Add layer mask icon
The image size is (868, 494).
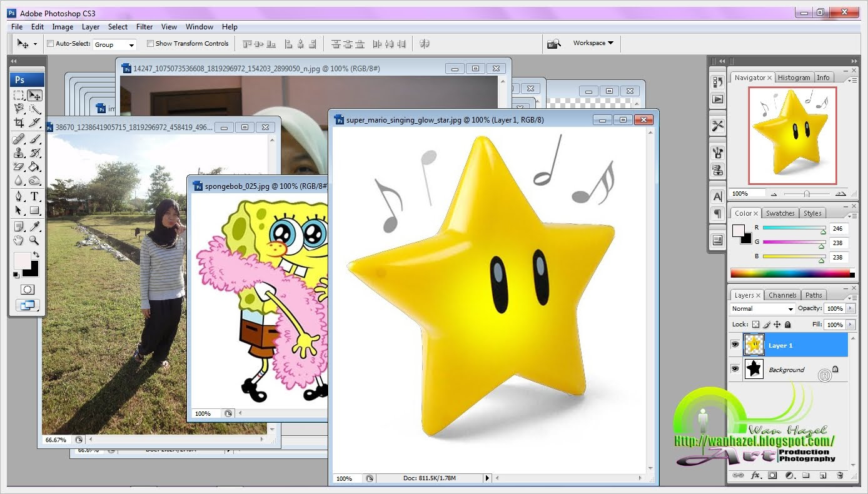pos(772,475)
